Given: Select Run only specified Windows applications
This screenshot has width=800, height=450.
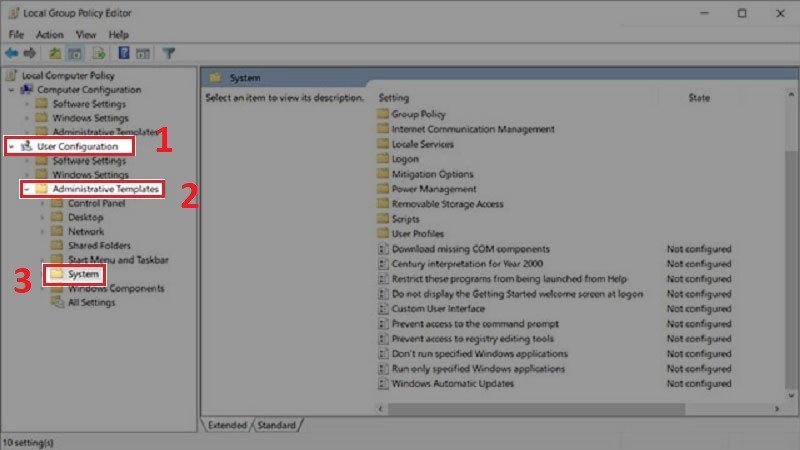Looking at the screenshot, I should pyautogui.click(x=478, y=369).
